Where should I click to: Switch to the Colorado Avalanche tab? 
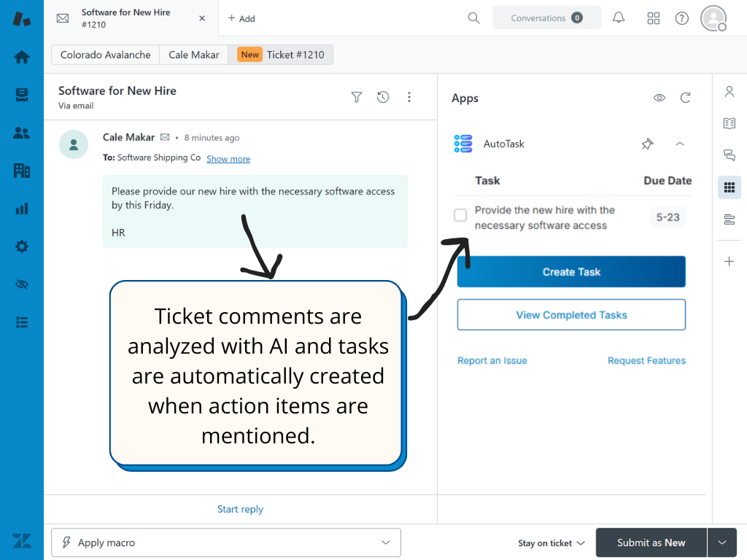click(106, 55)
